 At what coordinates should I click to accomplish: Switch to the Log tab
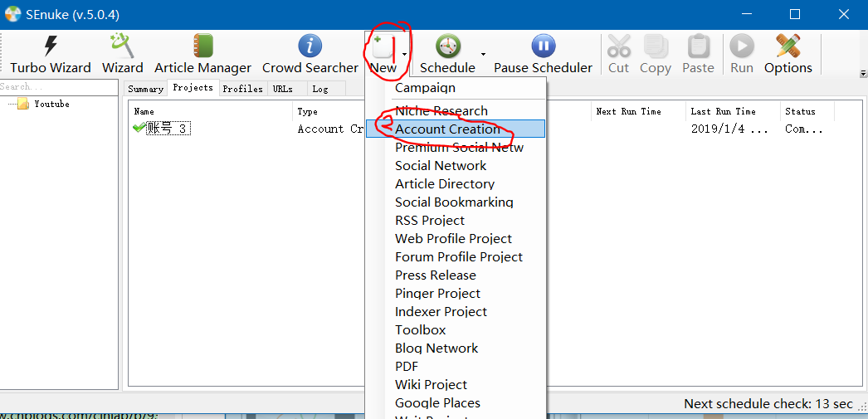[x=320, y=89]
